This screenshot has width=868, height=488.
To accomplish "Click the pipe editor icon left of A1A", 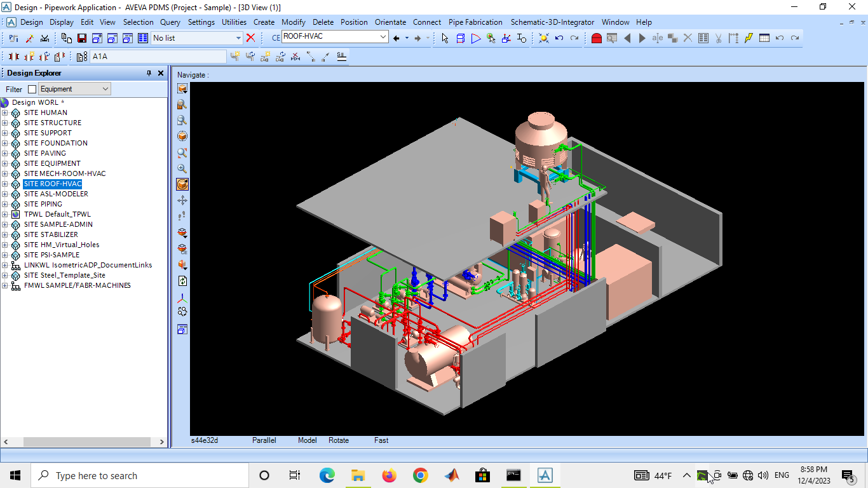I will coord(82,57).
